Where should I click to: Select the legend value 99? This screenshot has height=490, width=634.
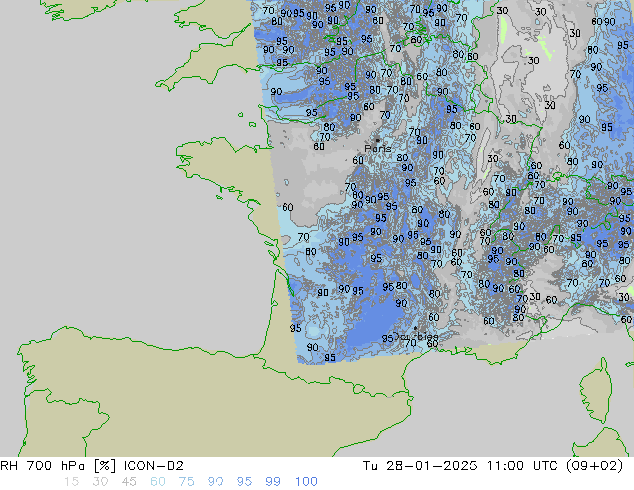[x=273, y=482]
